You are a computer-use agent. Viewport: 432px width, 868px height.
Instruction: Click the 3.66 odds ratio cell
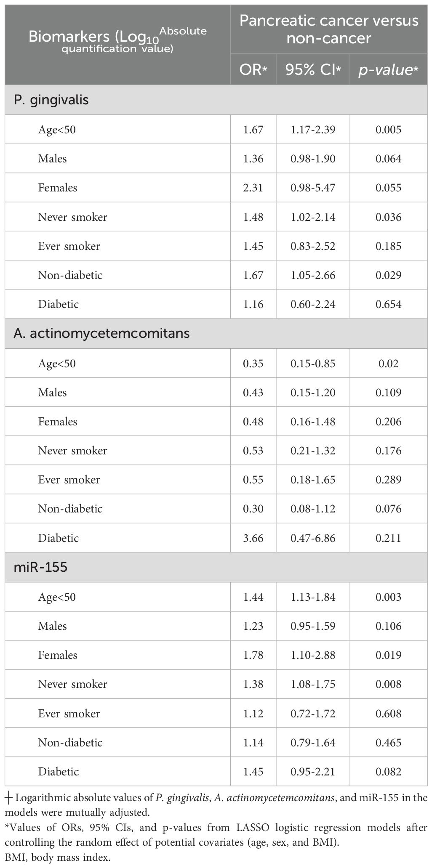[x=253, y=538]
